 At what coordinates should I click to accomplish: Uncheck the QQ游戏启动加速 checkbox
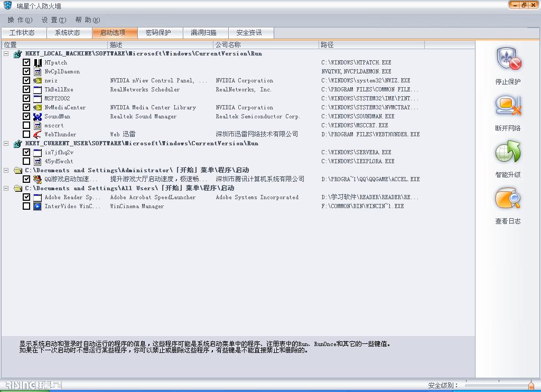(x=26, y=179)
